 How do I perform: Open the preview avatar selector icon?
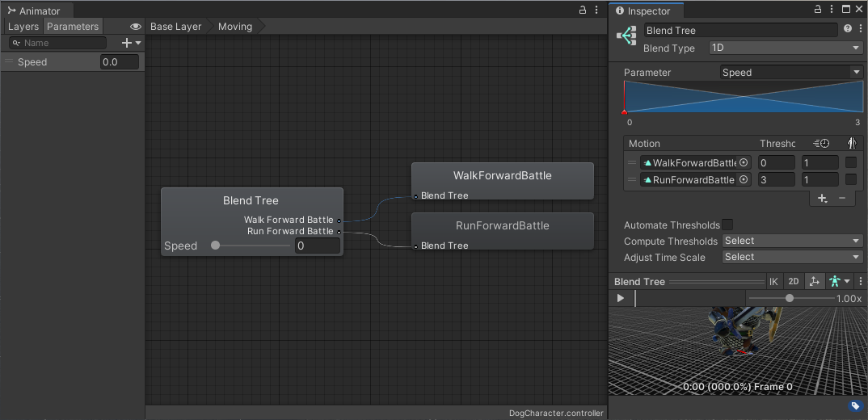click(838, 281)
